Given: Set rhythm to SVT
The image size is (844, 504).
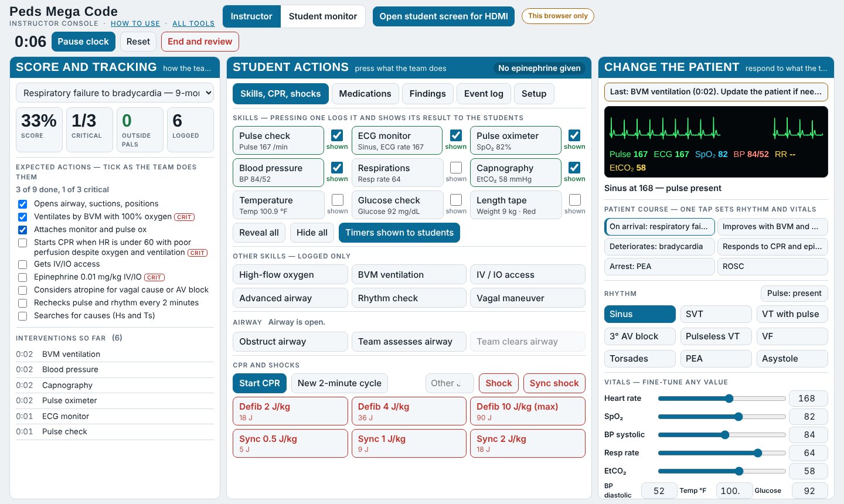Looking at the screenshot, I should [716, 314].
